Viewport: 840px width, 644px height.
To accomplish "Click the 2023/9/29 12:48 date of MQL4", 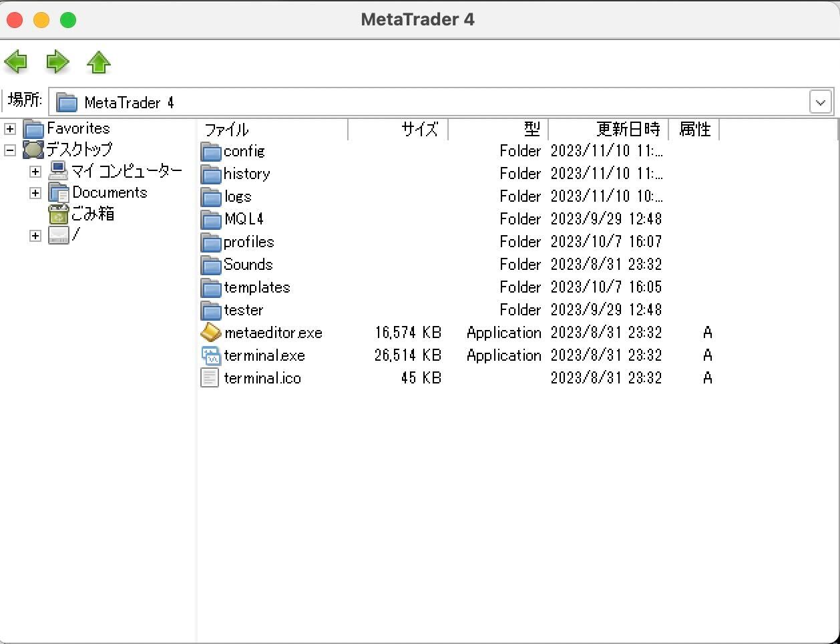I will tap(606, 219).
